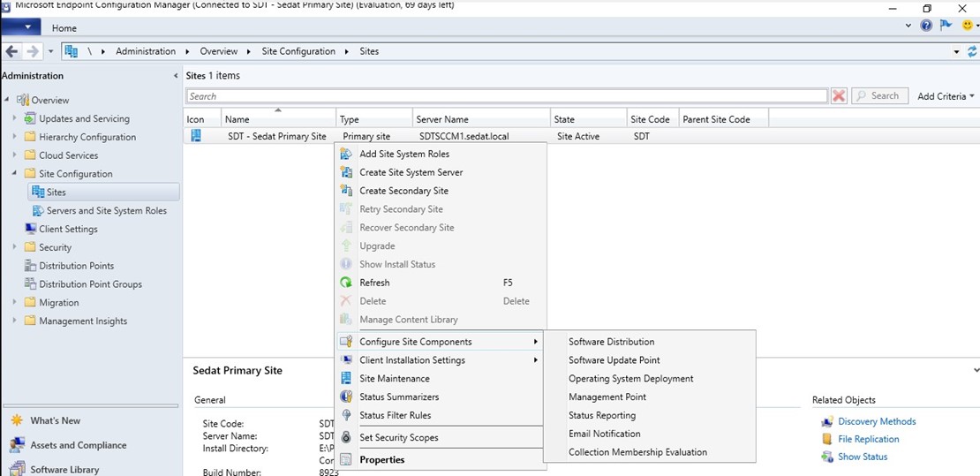This screenshot has height=476, width=980.
Task: Click the Search button
Action: (878, 96)
